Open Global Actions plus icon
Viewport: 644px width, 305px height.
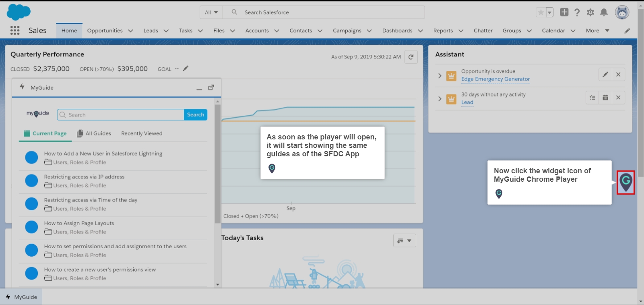pos(564,12)
